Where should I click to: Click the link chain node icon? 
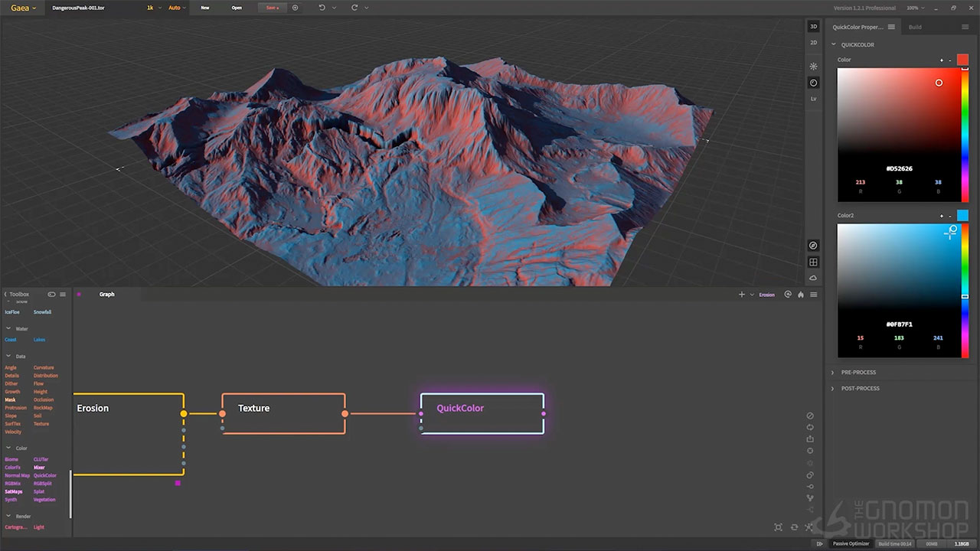pos(810,475)
